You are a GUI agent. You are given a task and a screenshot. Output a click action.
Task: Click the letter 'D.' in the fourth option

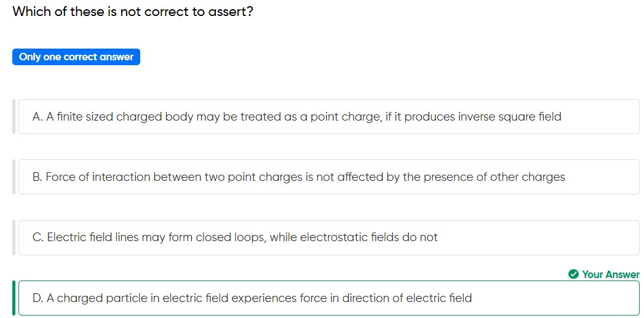(38, 298)
